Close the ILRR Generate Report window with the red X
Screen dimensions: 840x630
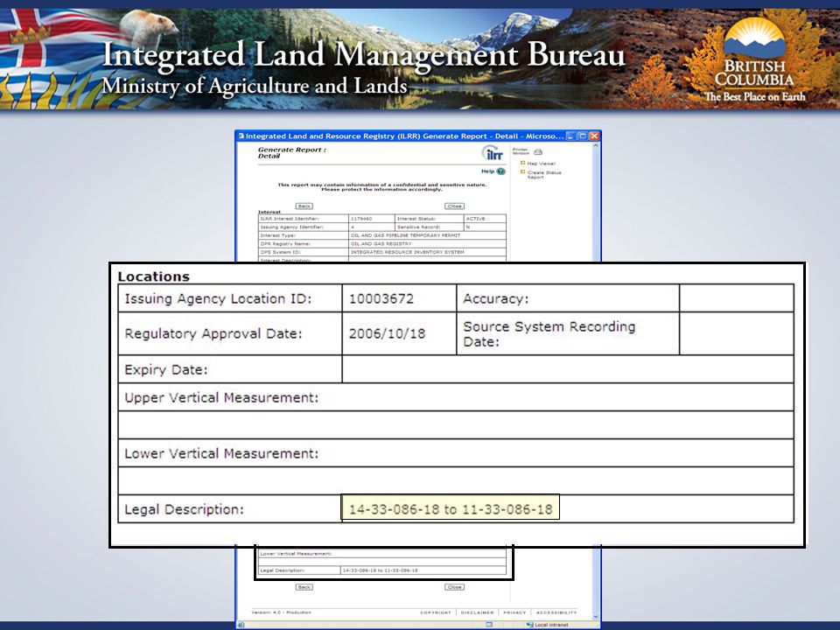pos(593,136)
